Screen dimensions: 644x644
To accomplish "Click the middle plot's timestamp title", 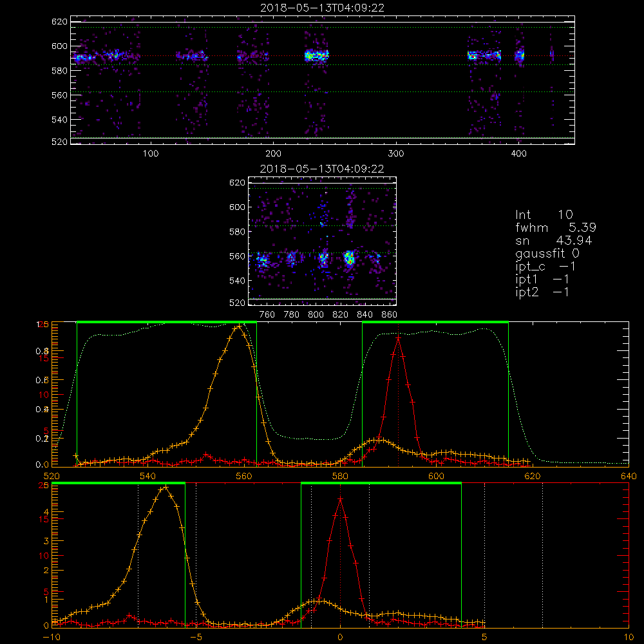I will coord(322,169).
